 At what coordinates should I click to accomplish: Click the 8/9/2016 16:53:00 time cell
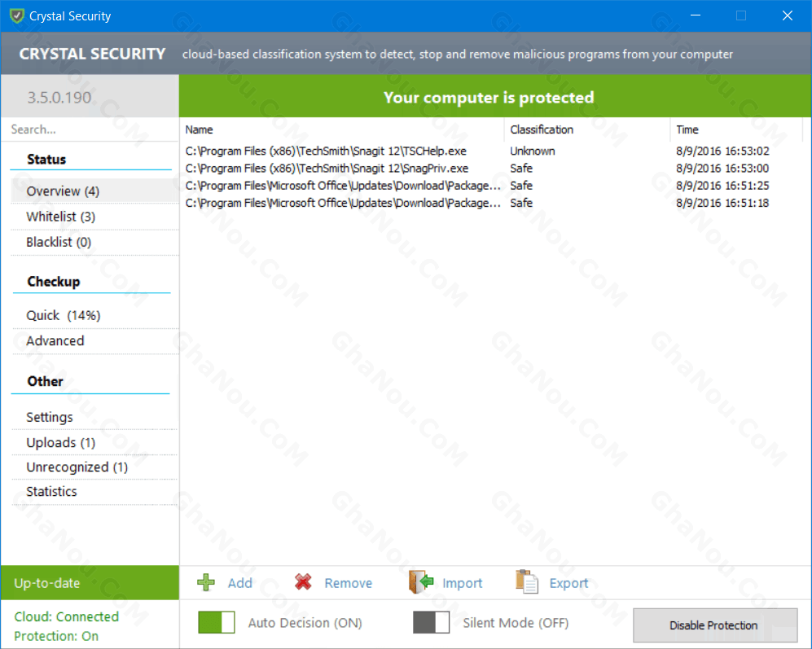click(x=722, y=169)
